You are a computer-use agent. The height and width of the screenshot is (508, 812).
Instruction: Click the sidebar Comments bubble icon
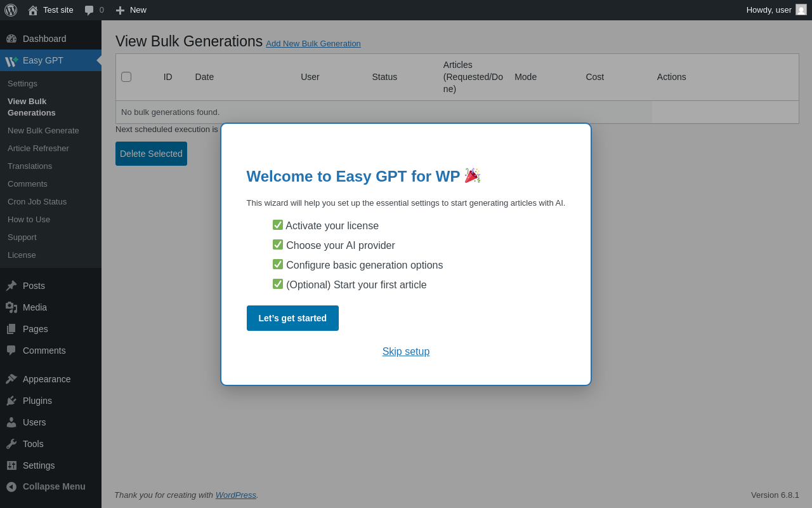point(11,351)
